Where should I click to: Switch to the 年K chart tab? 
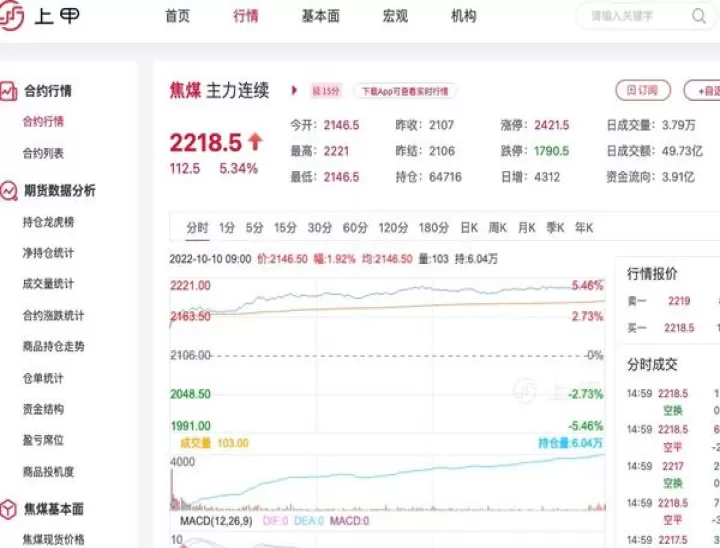(584, 228)
